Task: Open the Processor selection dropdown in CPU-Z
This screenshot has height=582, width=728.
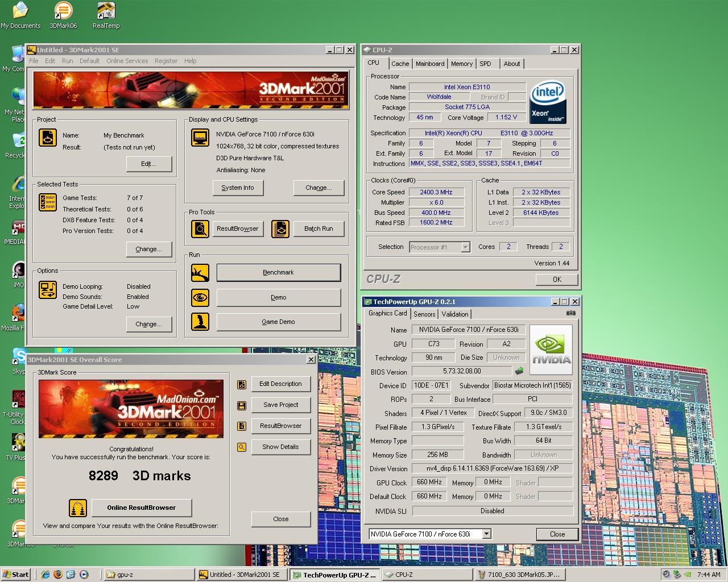Action: [x=465, y=247]
